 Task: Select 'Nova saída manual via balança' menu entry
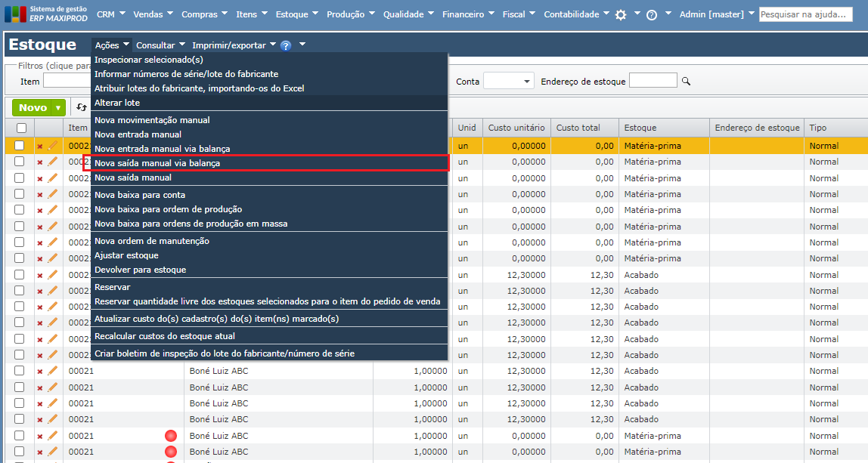click(x=157, y=163)
